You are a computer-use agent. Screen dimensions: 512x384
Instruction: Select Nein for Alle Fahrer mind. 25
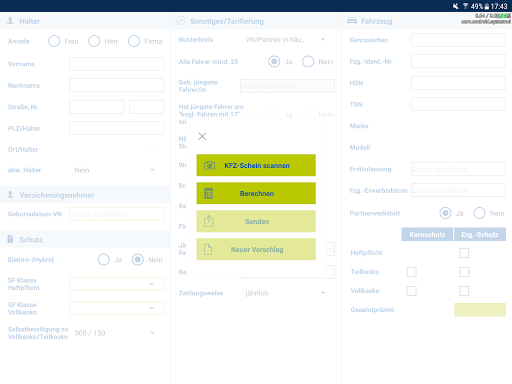pos(308,62)
